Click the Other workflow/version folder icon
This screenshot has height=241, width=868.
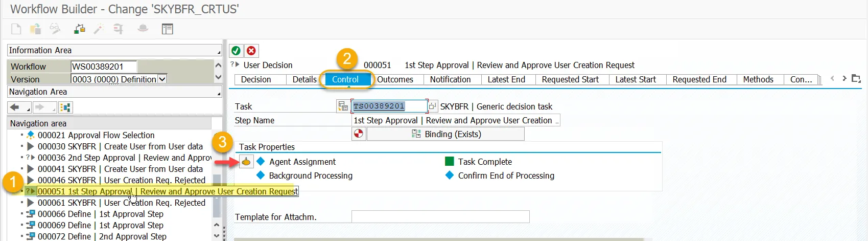(x=35, y=29)
